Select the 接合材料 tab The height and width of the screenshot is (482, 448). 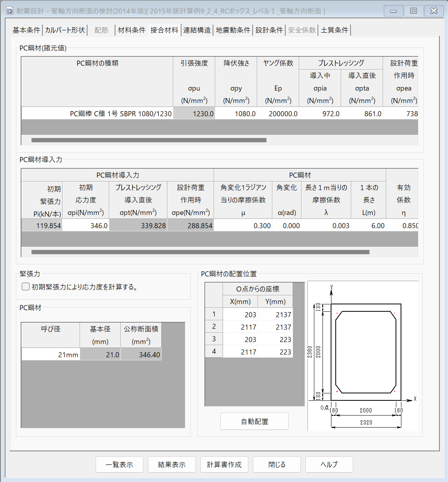tap(164, 30)
